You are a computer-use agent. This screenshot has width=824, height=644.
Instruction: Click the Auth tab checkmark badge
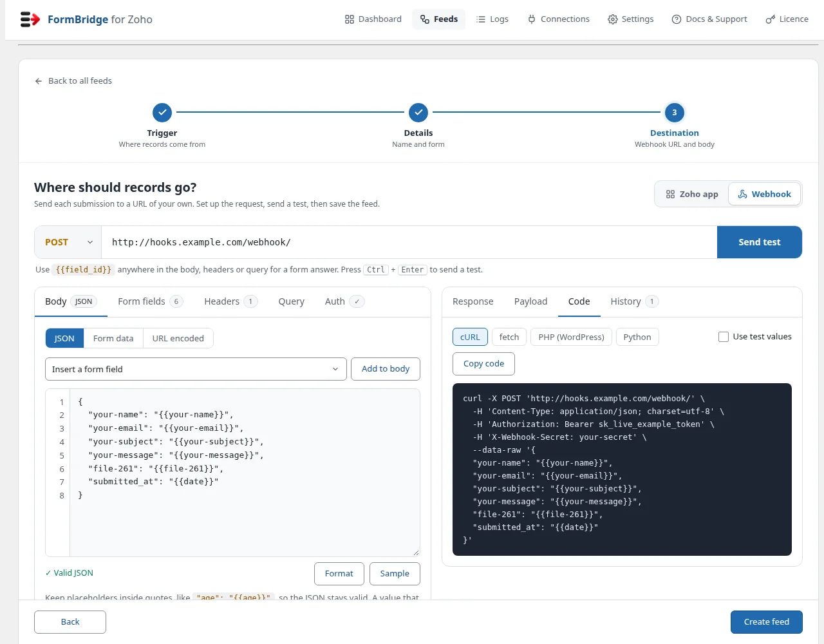[357, 301]
